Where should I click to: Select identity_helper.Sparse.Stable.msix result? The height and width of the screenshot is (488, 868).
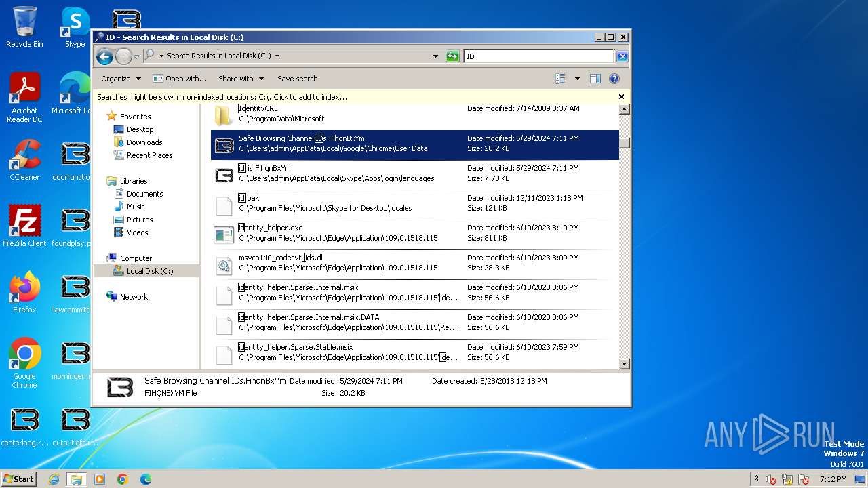[414, 354]
